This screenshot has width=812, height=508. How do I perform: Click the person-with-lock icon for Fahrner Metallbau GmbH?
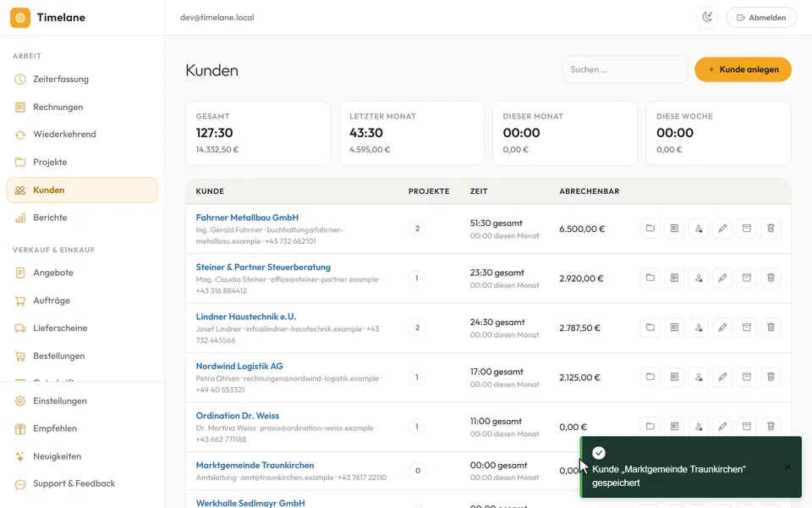[x=699, y=229]
